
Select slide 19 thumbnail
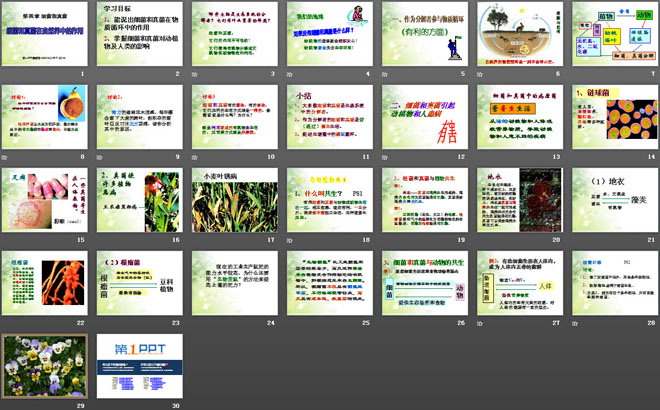[x=425, y=200]
